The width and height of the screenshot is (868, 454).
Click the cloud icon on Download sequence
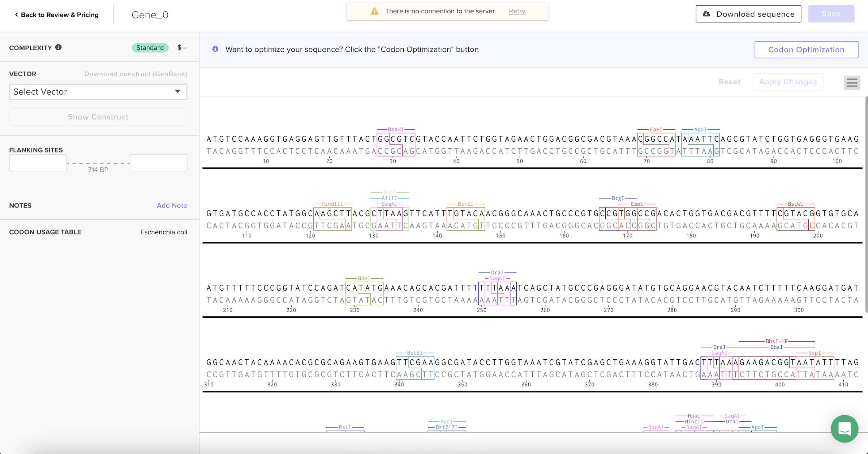click(706, 14)
